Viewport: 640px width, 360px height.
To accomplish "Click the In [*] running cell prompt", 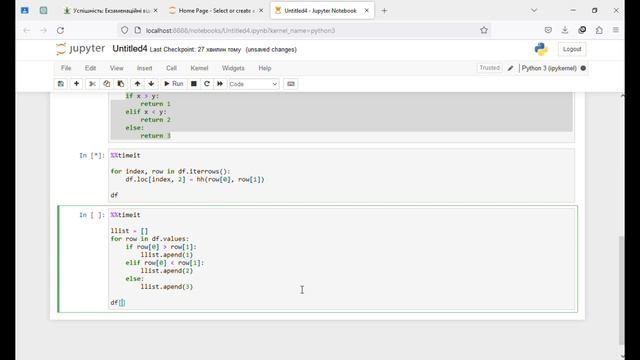I will point(92,156).
